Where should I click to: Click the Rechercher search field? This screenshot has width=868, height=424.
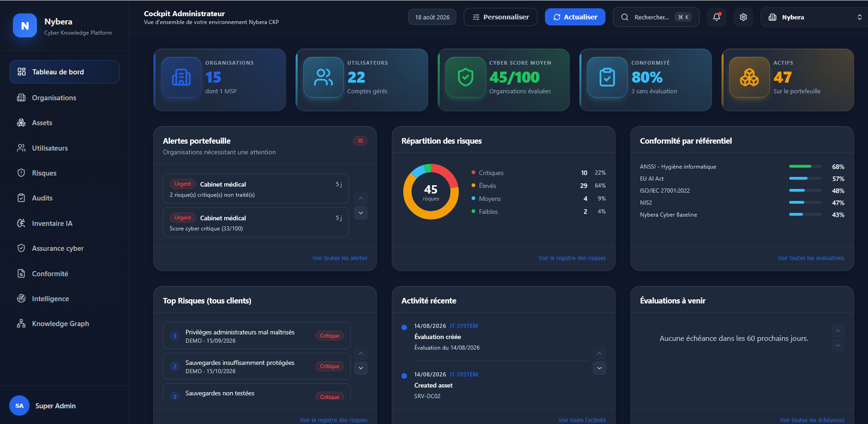pos(656,17)
